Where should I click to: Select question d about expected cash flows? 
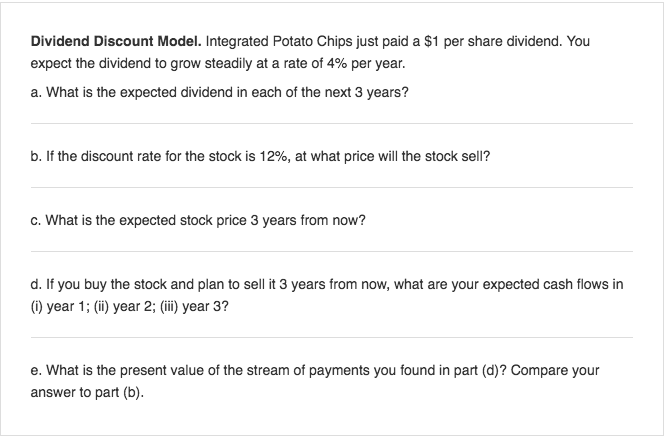click(326, 295)
